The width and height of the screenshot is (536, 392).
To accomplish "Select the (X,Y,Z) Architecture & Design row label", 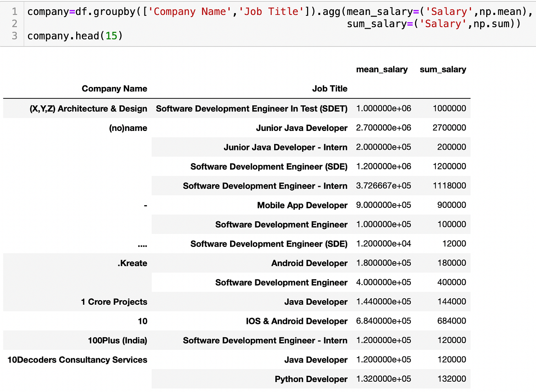I will point(88,109).
